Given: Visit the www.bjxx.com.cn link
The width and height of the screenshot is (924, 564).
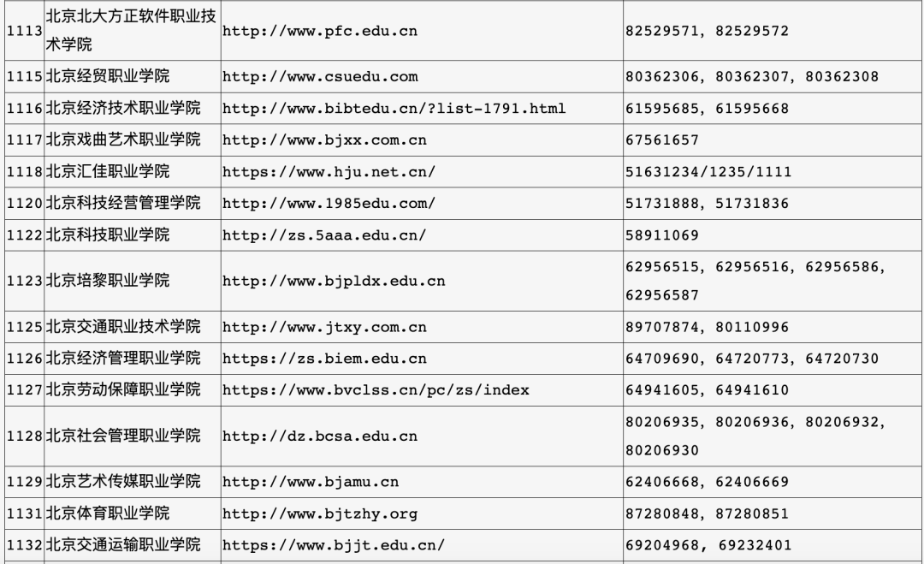Looking at the screenshot, I should (324, 140).
